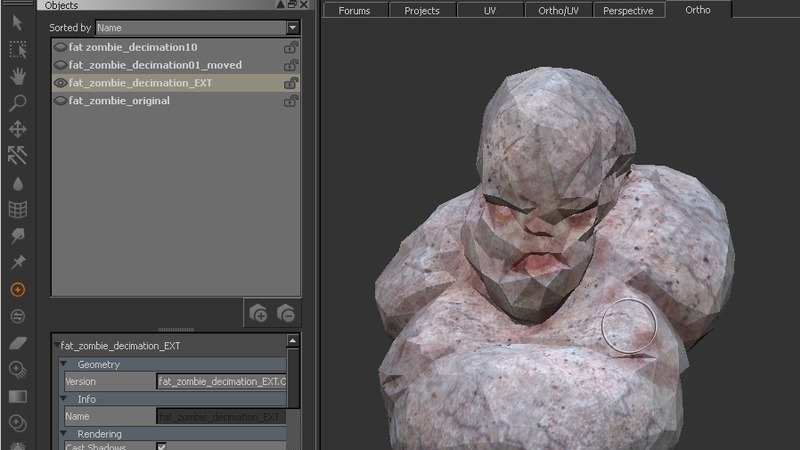
Task: Choose the hand Pan tool
Action: coord(17,76)
